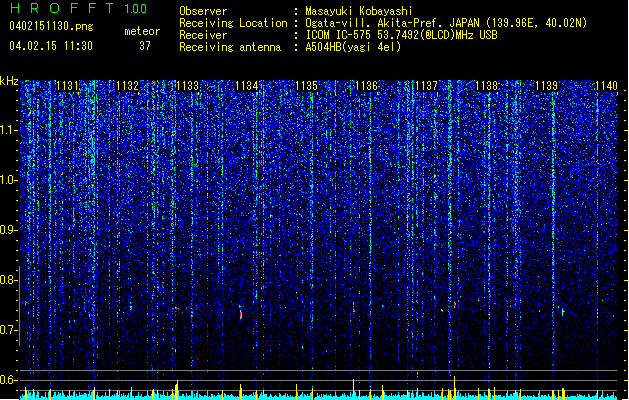Click the 1.1 kHz axis tick label
Image resolution: width=629 pixels, height=400 pixels.
pos(9,130)
